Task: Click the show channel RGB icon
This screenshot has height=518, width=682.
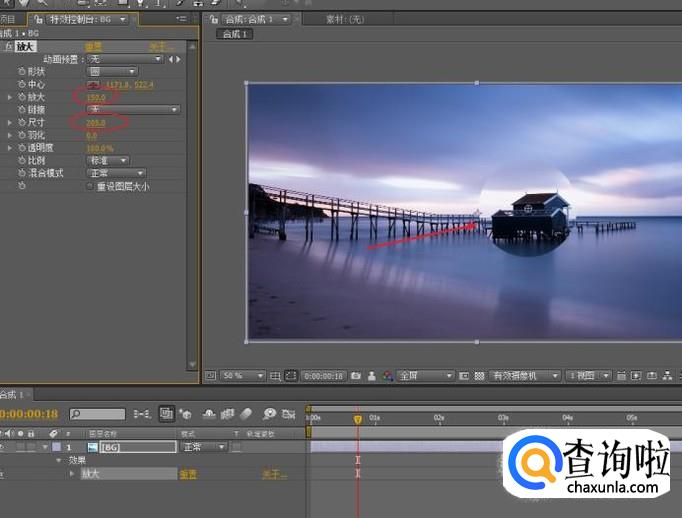Action: pyautogui.click(x=386, y=376)
